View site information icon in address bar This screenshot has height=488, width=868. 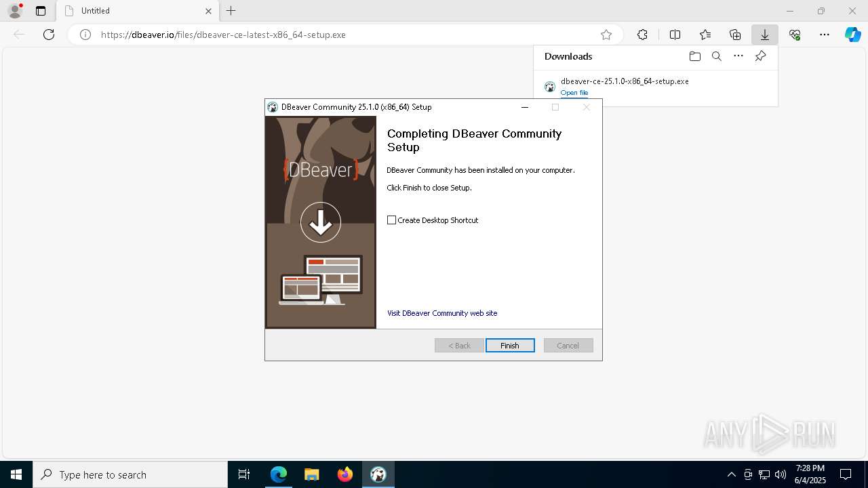click(x=85, y=35)
